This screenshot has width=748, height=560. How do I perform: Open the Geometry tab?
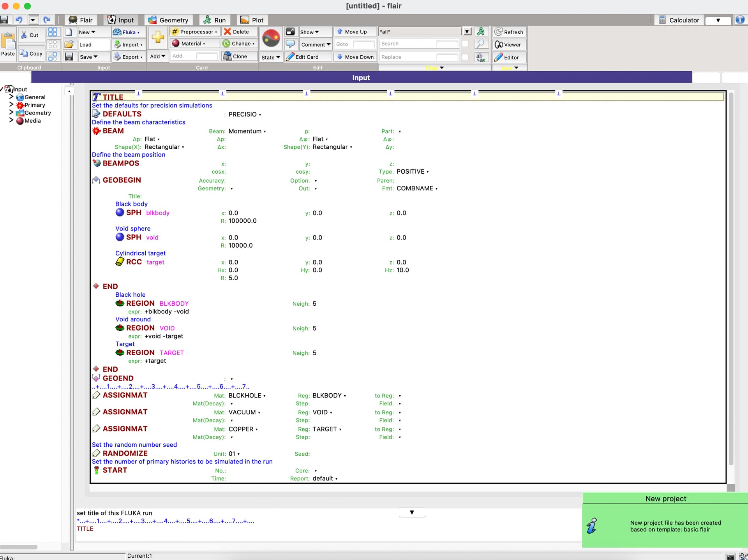click(x=168, y=20)
